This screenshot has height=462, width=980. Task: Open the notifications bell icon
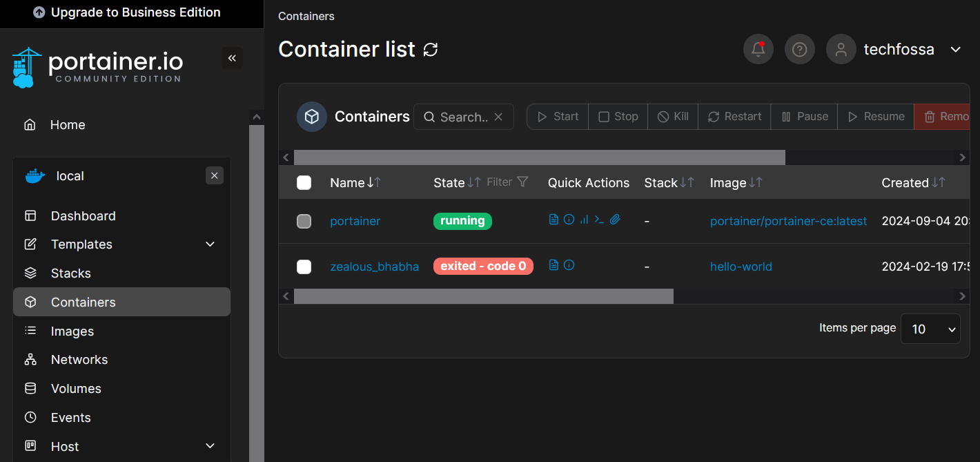(758, 50)
